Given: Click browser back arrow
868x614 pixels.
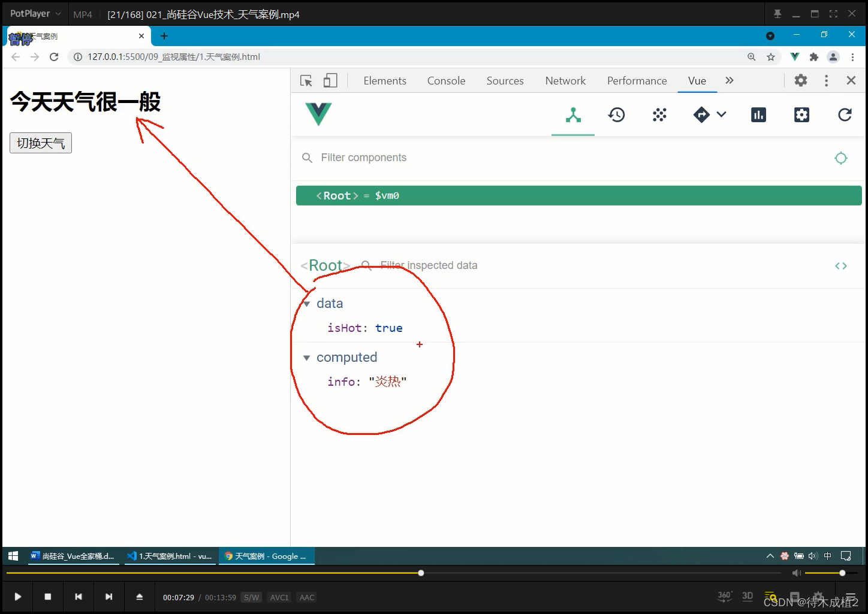Looking at the screenshot, I should point(16,57).
